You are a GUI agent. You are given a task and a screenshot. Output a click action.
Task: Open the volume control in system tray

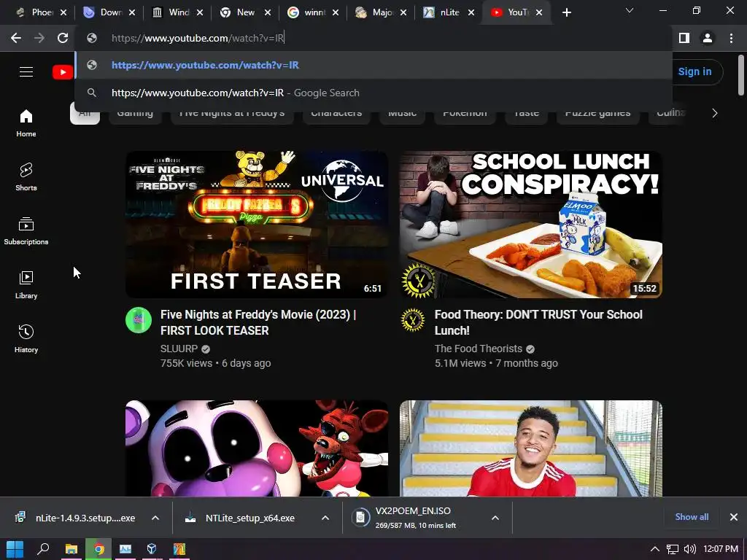point(689,549)
